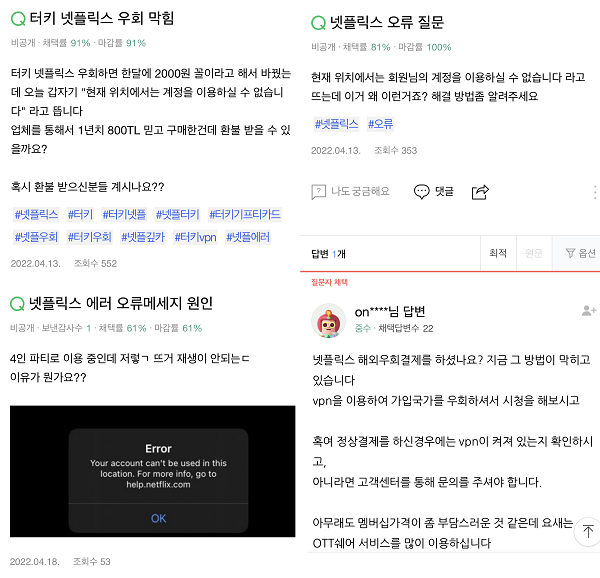Open the 댓글 comments label
The image size is (600, 578).
[444, 191]
